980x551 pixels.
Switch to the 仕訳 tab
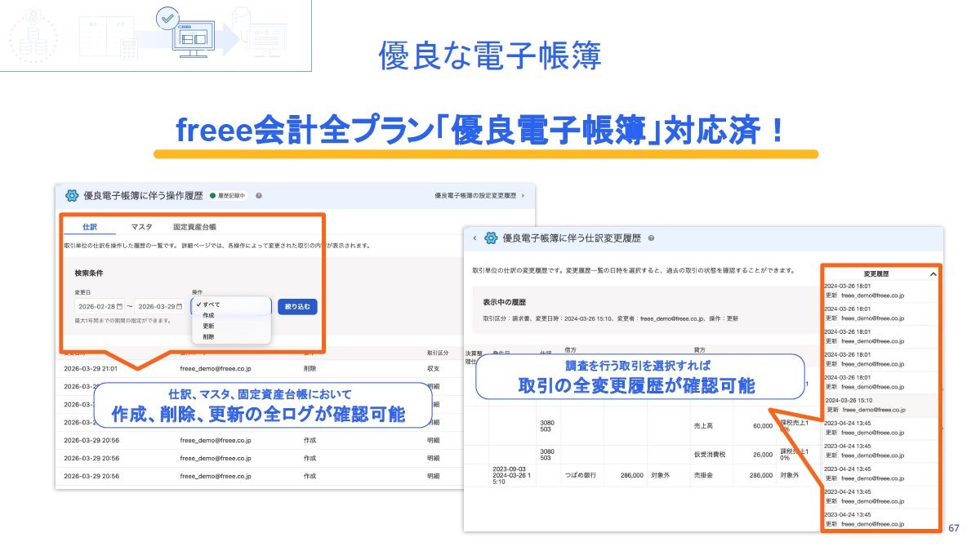click(x=90, y=227)
